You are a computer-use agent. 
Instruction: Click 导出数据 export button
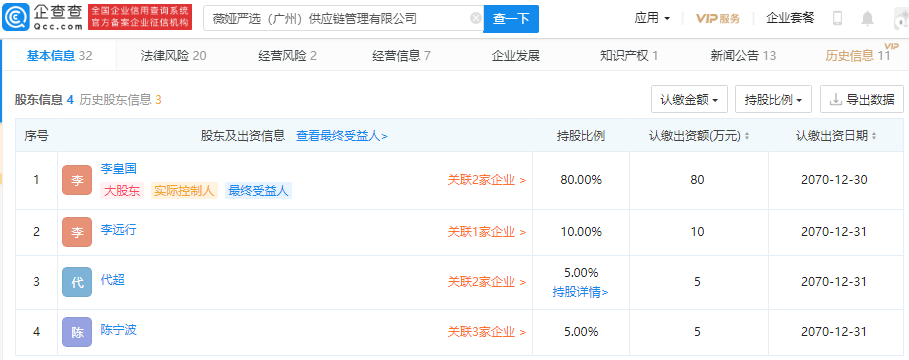[861, 99]
